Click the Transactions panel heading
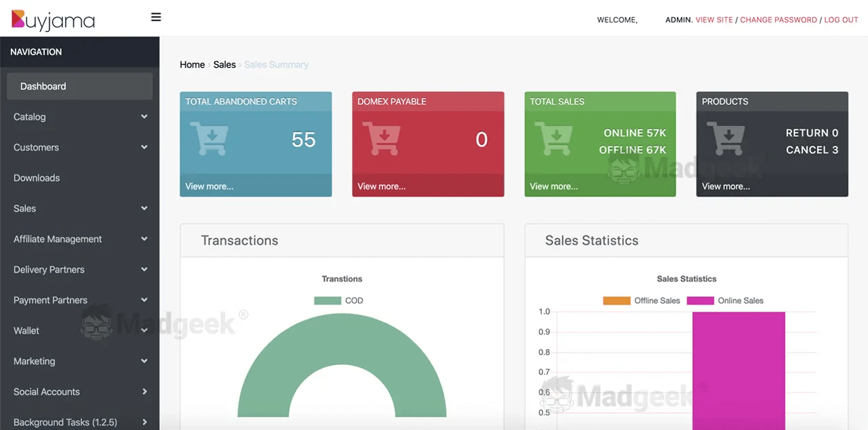Screen dimensions: 868x430 pyautogui.click(x=239, y=240)
